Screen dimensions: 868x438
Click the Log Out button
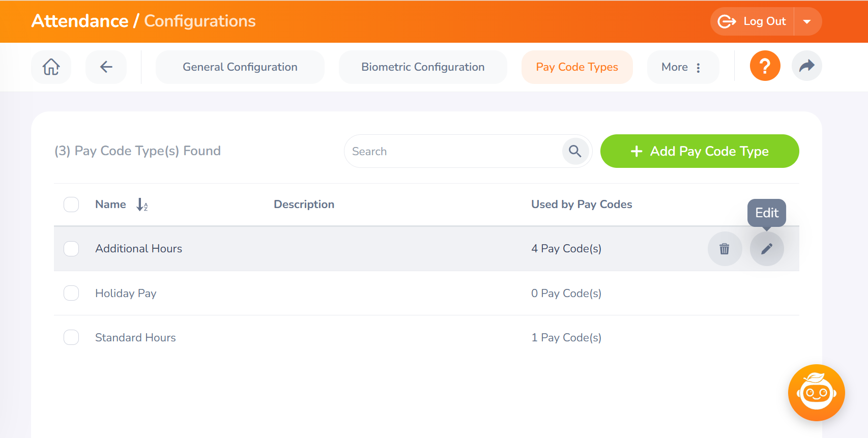click(752, 21)
